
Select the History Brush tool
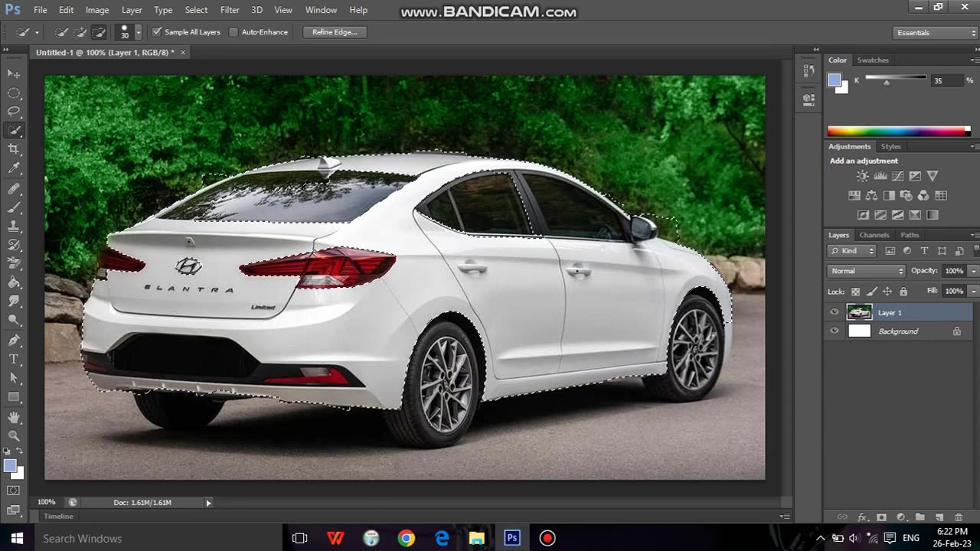pyautogui.click(x=14, y=245)
